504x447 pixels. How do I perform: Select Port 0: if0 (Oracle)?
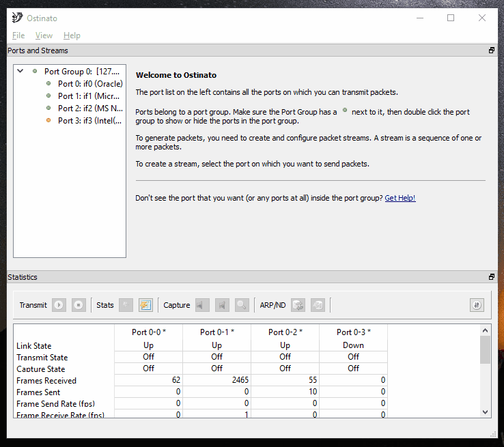(x=90, y=84)
